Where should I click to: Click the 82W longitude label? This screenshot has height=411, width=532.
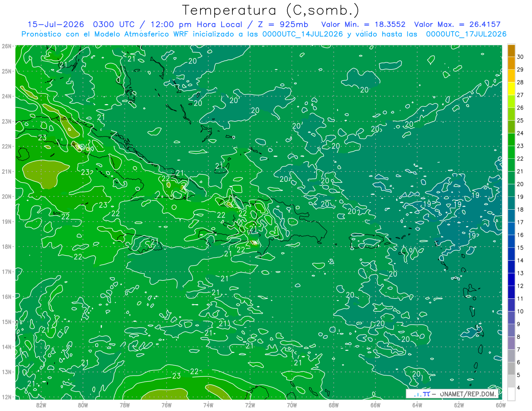point(41,405)
